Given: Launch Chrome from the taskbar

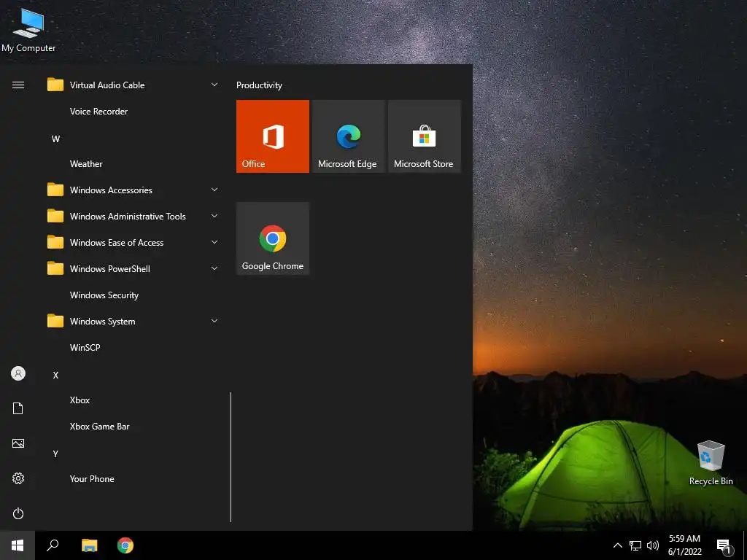Looking at the screenshot, I should [125, 545].
